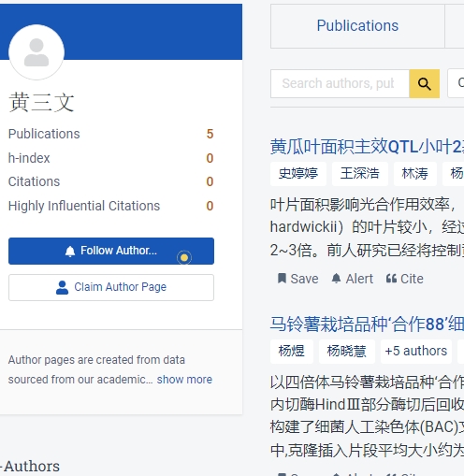Select author tag 林涛
This screenshot has width=464, height=476.
(415, 174)
